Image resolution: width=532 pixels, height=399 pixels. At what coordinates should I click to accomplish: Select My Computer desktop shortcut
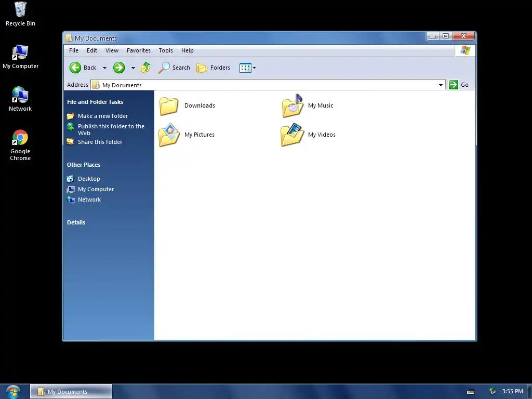click(20, 57)
